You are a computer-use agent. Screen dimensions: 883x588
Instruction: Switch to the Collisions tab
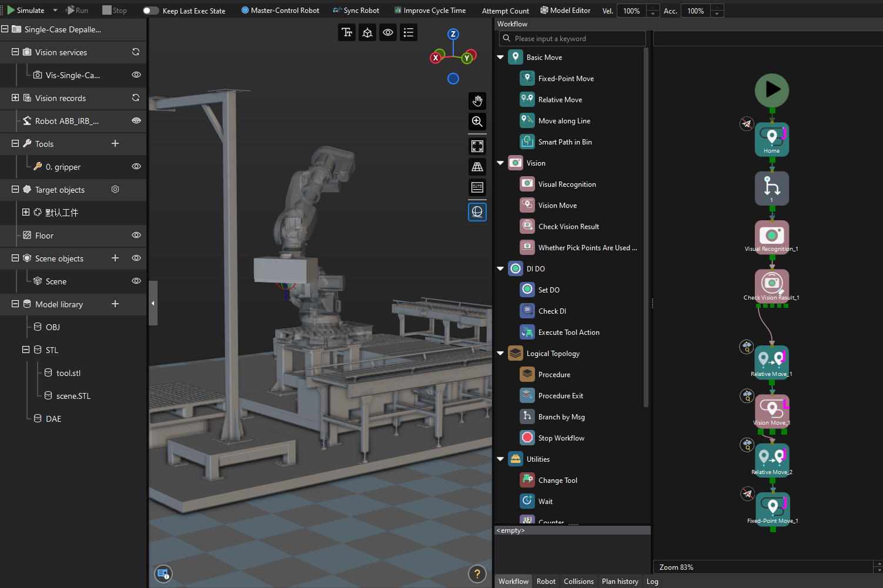point(578,581)
